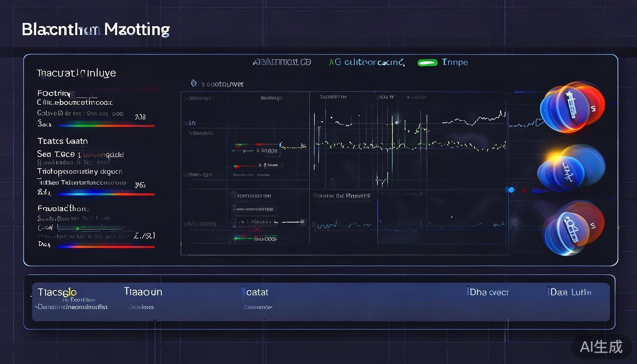Click the top red-blue syringe orb icon

pos(573,106)
